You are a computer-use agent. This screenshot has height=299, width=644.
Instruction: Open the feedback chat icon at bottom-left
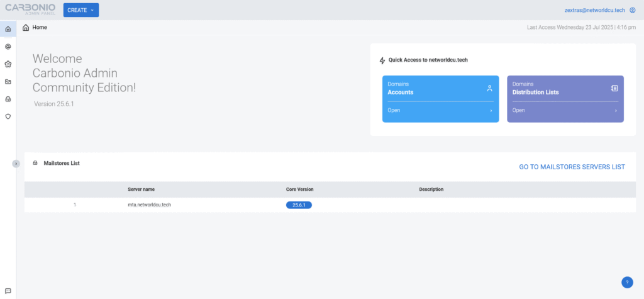(x=8, y=291)
